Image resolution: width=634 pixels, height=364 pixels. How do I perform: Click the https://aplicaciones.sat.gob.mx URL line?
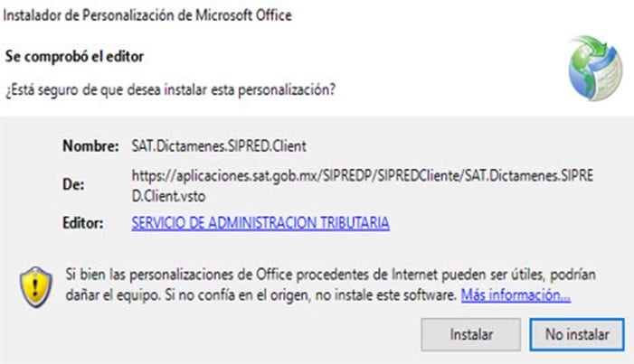(363, 176)
